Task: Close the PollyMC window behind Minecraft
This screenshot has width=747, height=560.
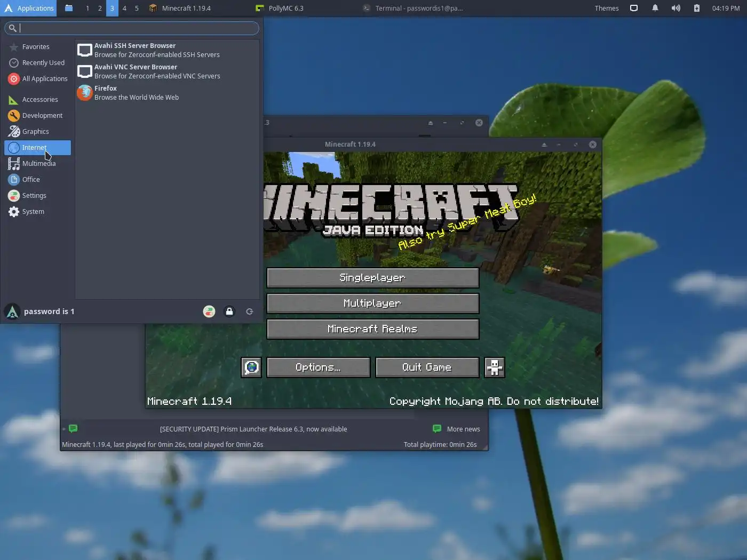Action: point(479,123)
